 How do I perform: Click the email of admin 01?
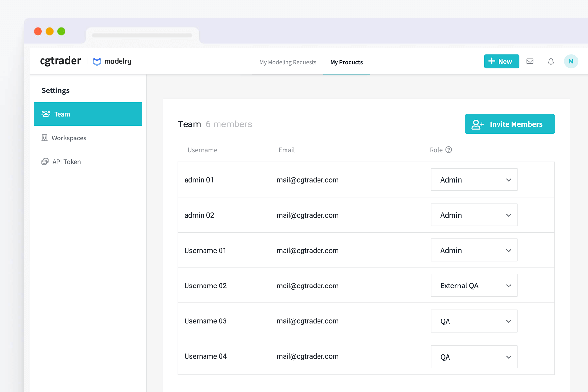307,180
